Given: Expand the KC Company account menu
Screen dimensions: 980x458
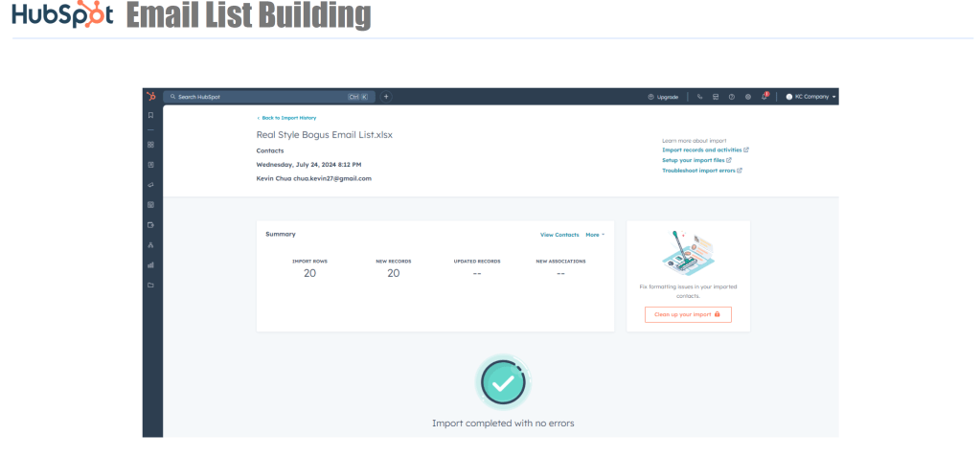Looking at the screenshot, I should click(810, 97).
